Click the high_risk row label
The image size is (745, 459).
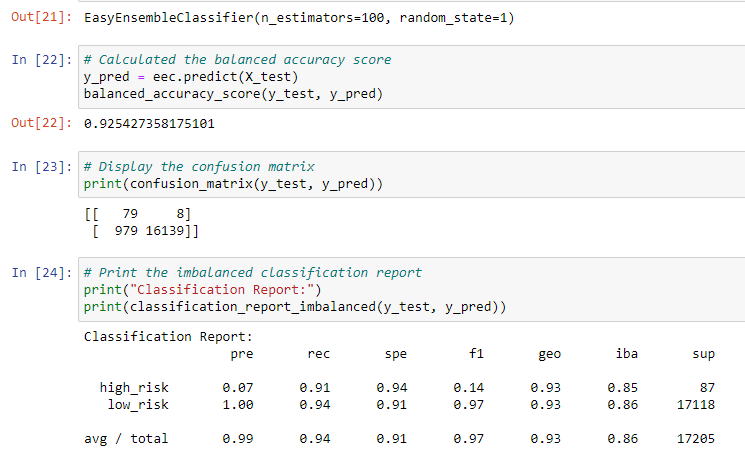pos(134,388)
